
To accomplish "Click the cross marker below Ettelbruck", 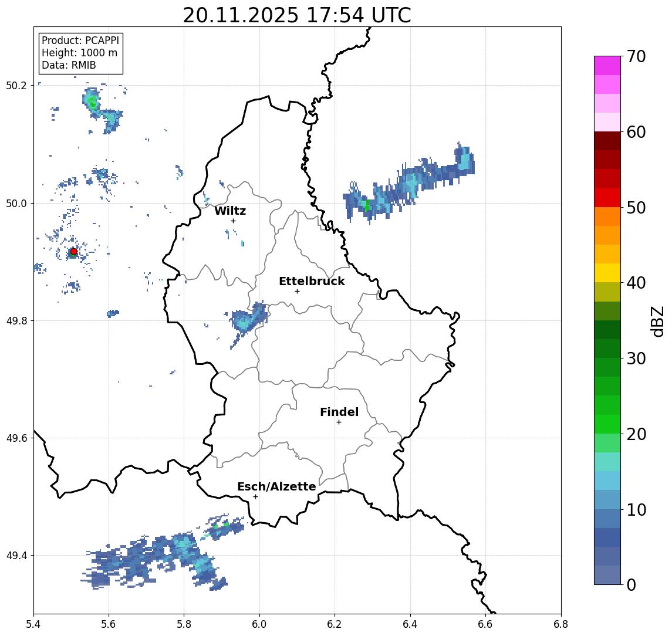I will pos(297,292).
